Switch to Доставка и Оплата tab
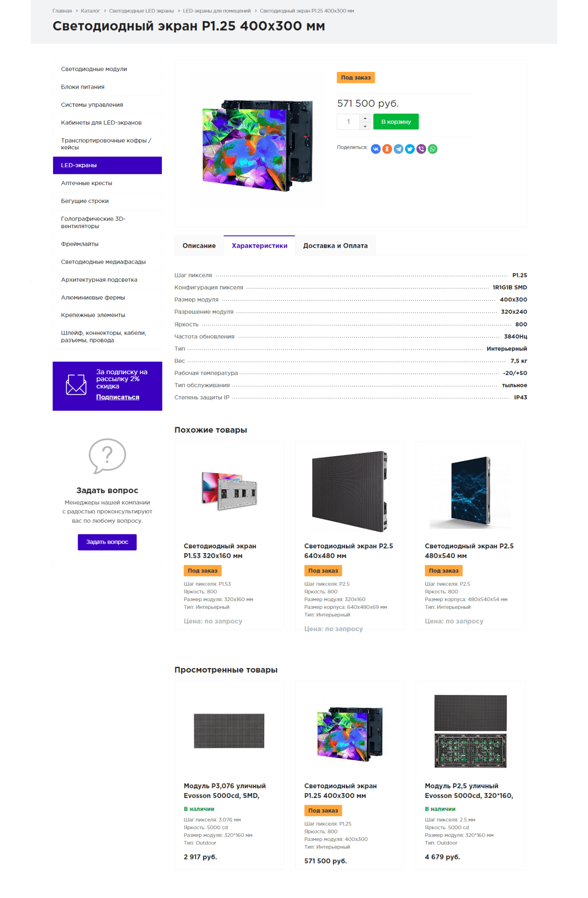 (335, 246)
